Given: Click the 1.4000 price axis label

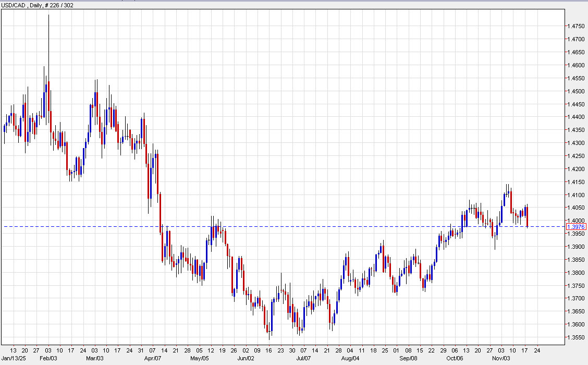Looking at the screenshot, I should (x=575, y=221).
